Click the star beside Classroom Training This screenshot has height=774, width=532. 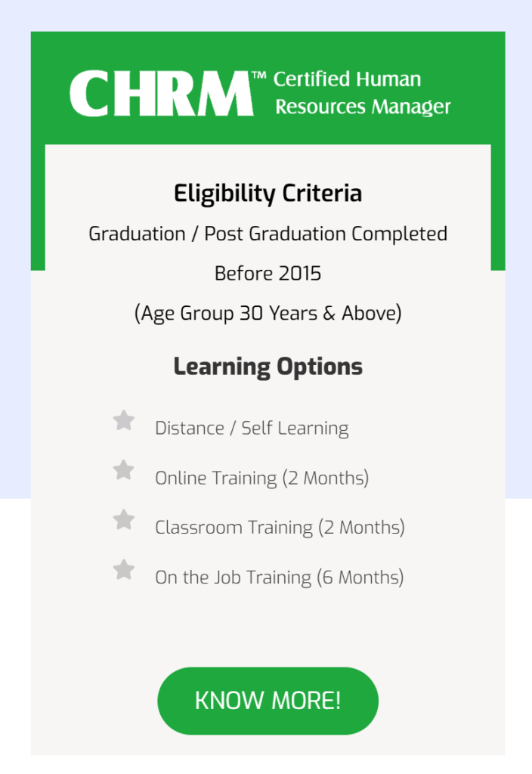(123, 520)
